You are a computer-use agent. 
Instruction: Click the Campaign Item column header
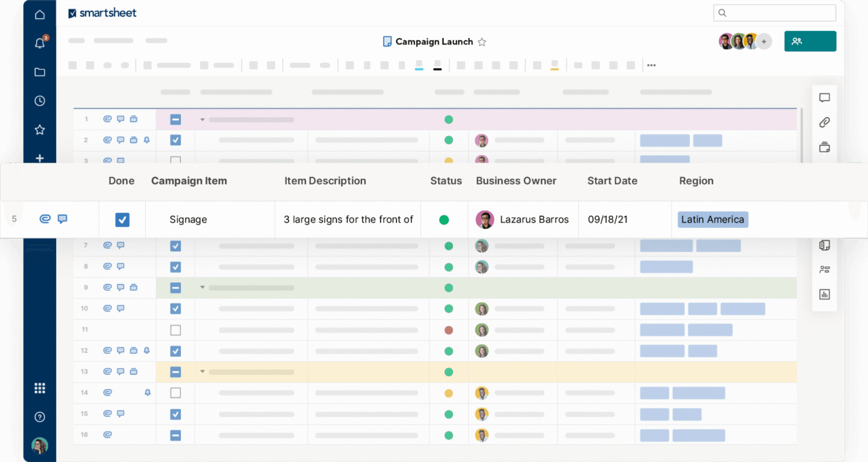click(x=189, y=181)
